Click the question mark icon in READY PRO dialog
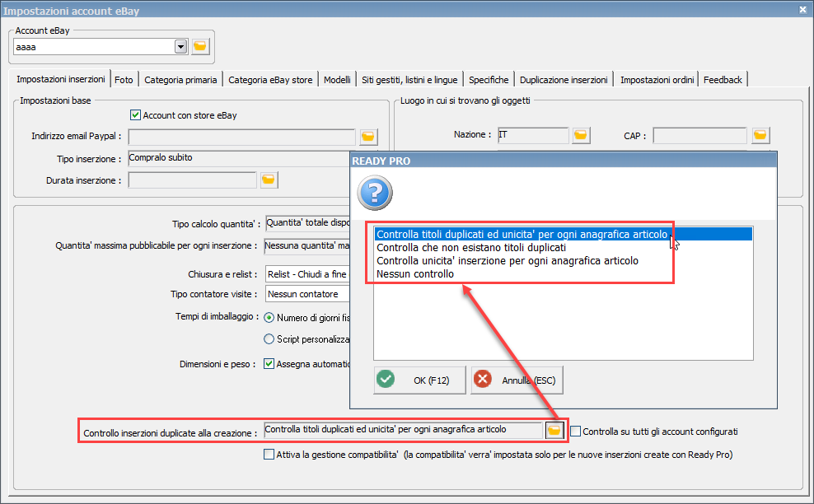 click(375, 193)
